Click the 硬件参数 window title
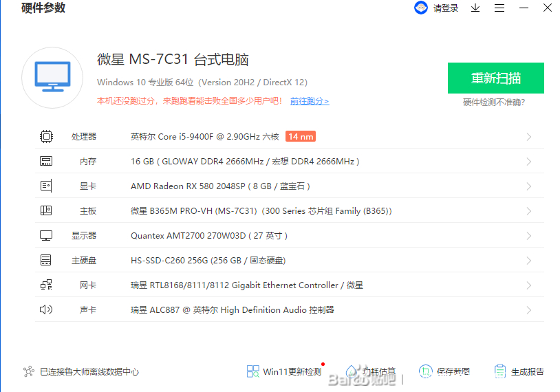 coord(43,8)
